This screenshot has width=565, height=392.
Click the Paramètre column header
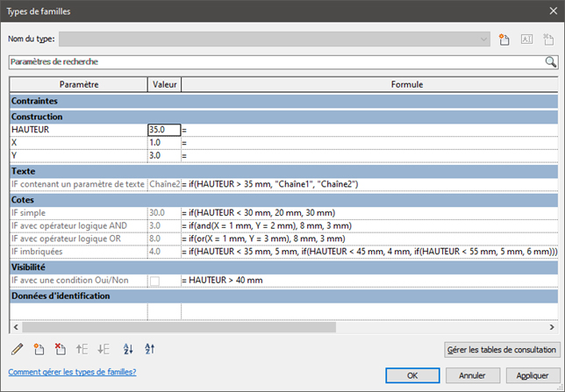click(79, 85)
